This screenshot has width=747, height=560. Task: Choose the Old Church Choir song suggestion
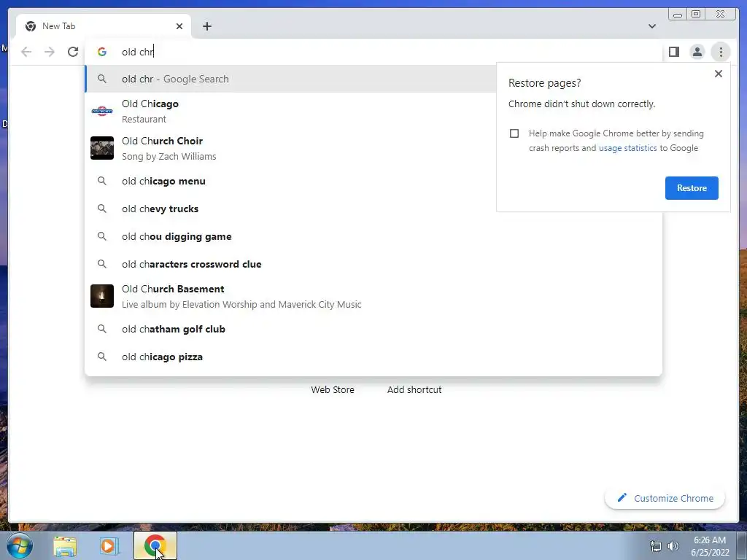(x=290, y=148)
